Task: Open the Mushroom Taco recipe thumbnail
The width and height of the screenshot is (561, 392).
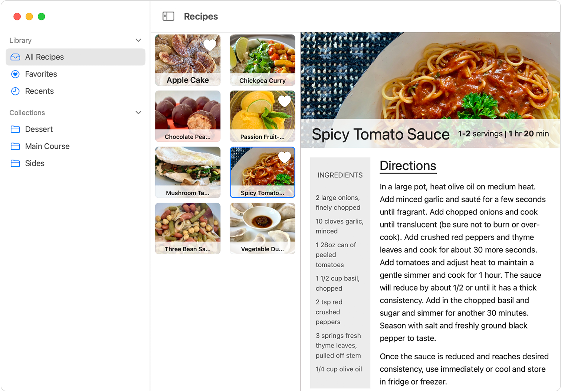Action: click(x=188, y=172)
